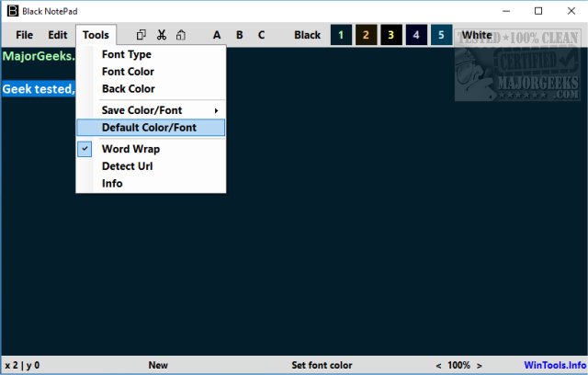Screen dimensions: 588x375
Task: Toggle the Word Wrap checkmark
Action: (85, 149)
